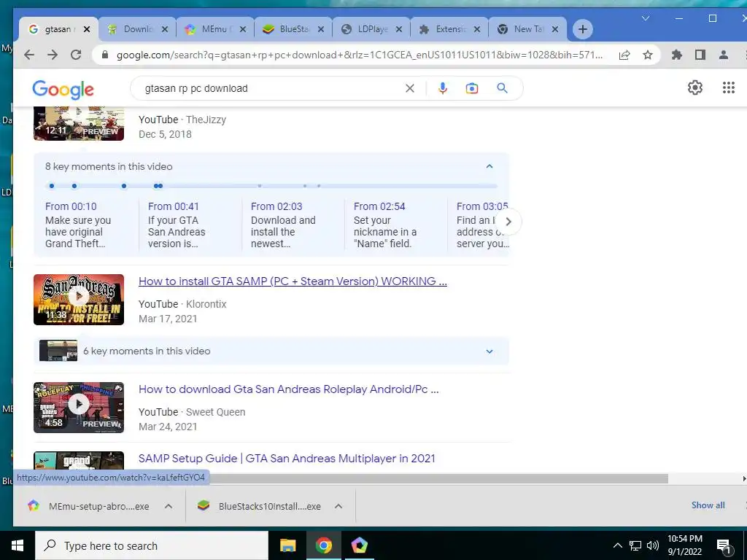Close the MEmu tab

pos(242,29)
